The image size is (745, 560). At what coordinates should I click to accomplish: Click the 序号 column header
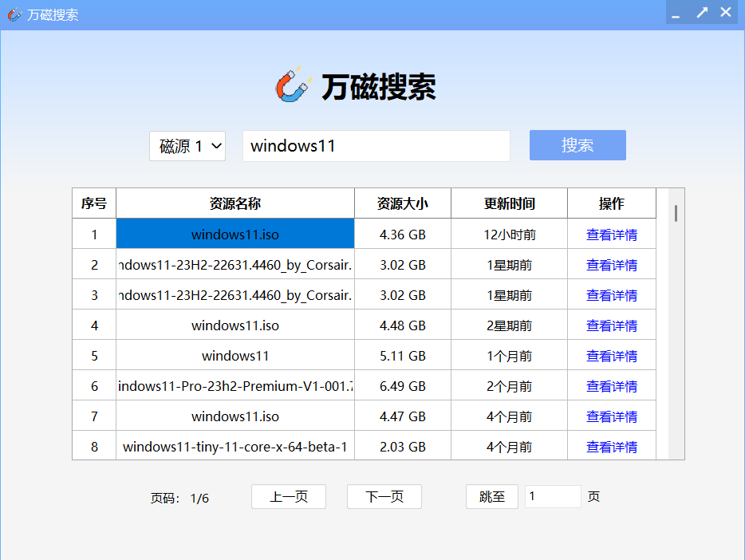pos(94,203)
